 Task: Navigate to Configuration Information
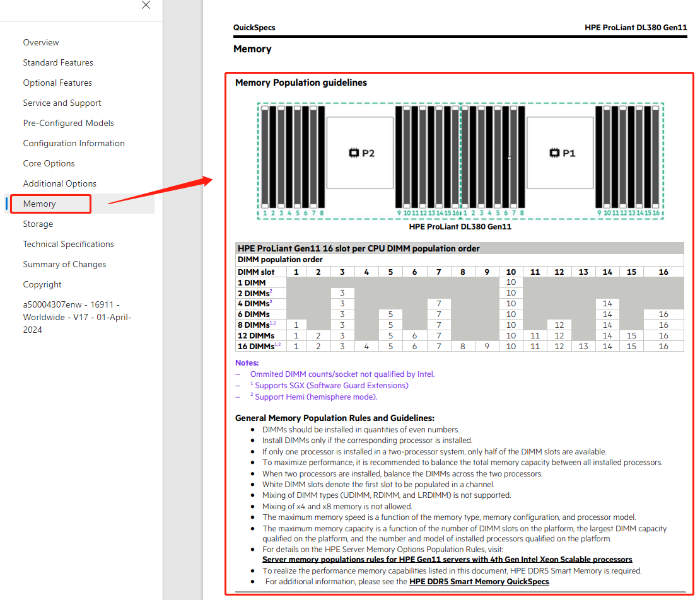tap(74, 143)
